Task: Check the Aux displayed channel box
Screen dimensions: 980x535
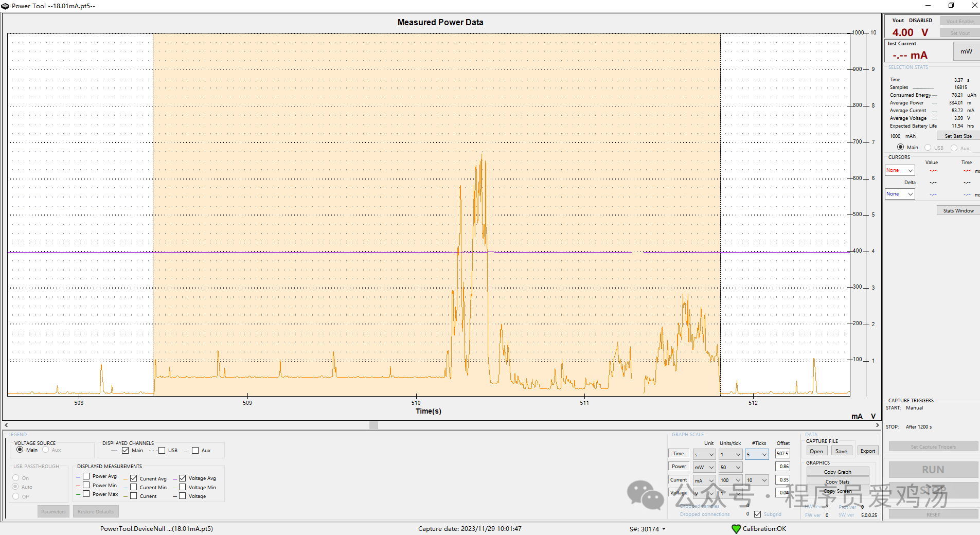Action: pyautogui.click(x=195, y=451)
